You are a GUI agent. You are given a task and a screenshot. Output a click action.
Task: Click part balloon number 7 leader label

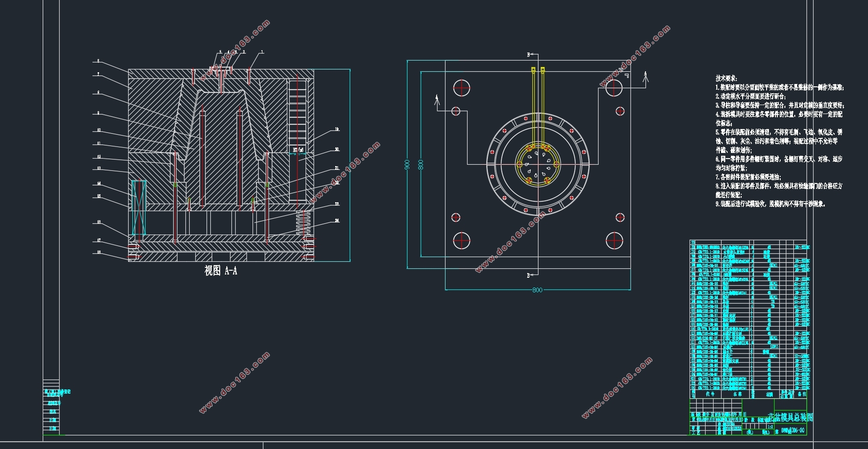coord(98,74)
